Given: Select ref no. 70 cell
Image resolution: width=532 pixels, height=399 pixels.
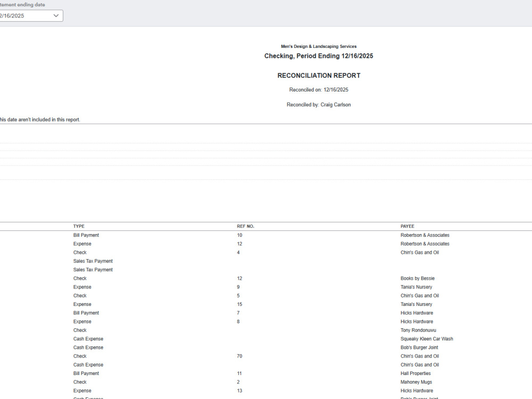Looking at the screenshot, I should click(x=239, y=356).
